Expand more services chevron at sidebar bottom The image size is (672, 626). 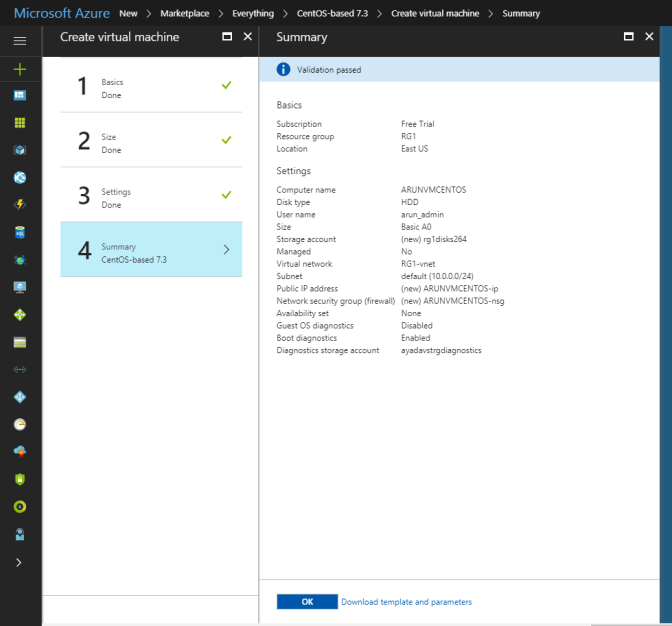[x=20, y=562]
